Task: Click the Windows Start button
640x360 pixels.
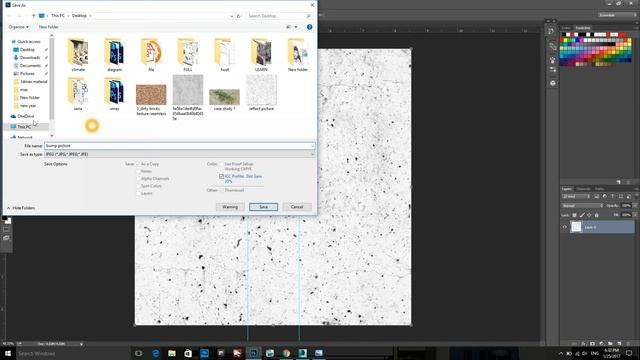Action: pos(8,353)
